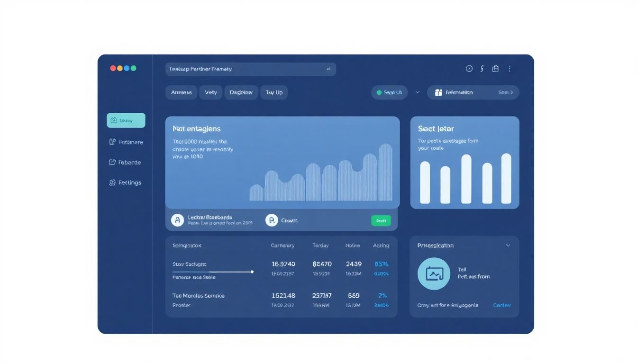Click the gift icon beside Felemetiion

point(438,93)
